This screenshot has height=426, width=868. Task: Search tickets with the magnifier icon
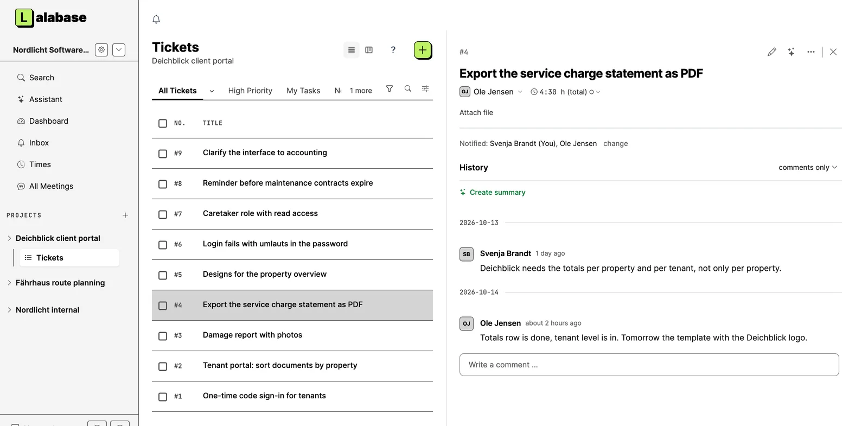(408, 89)
